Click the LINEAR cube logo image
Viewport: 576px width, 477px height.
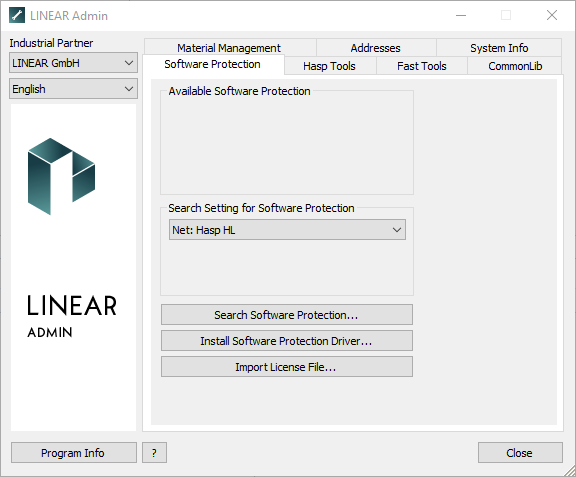pos(61,176)
